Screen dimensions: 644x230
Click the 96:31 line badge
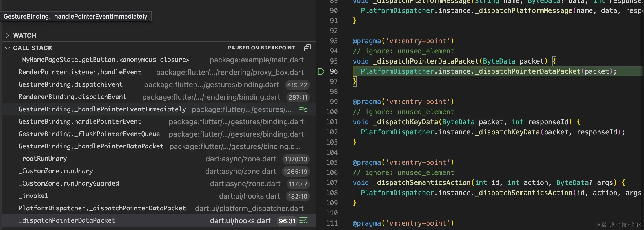[x=287, y=221]
